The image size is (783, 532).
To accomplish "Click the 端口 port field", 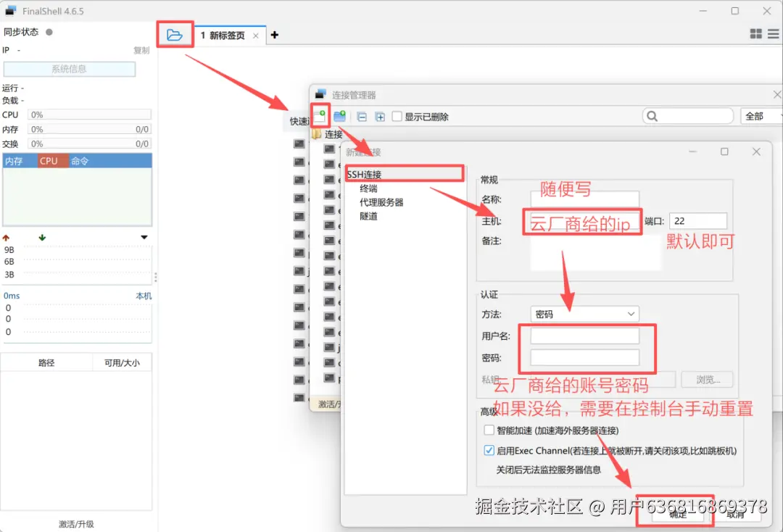I will pos(697,220).
